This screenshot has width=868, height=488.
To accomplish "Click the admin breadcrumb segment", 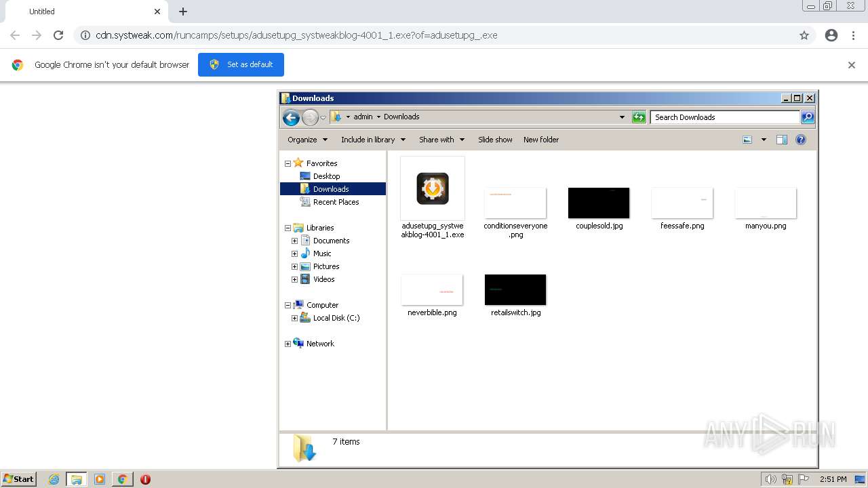I will (x=363, y=117).
